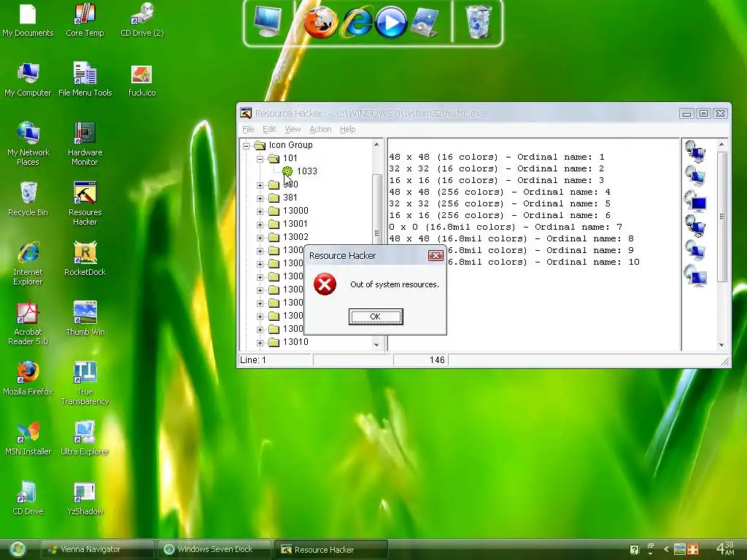Open CD Drive desktop shortcut

pyautogui.click(x=28, y=498)
